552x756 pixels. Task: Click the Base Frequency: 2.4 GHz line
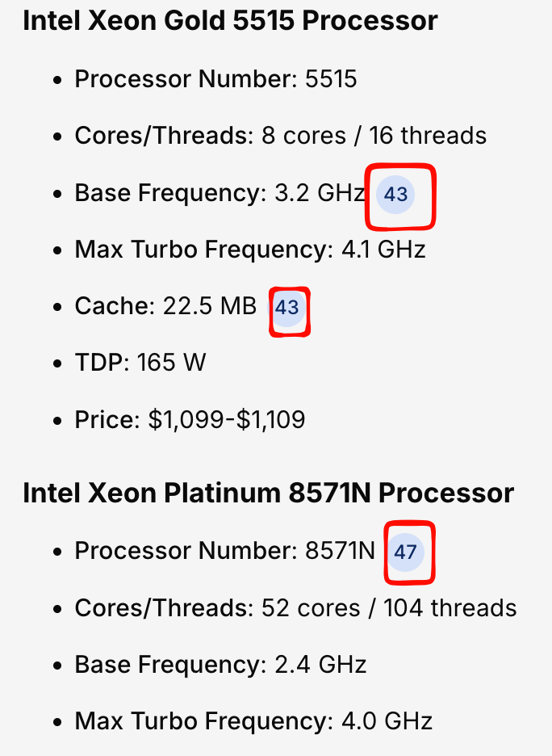[220, 665]
